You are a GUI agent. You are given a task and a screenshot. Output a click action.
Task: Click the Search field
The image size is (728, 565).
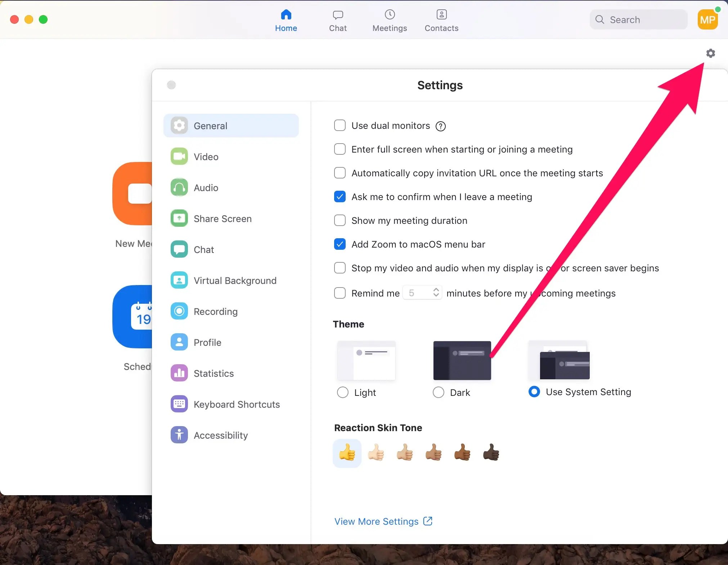coord(639,20)
